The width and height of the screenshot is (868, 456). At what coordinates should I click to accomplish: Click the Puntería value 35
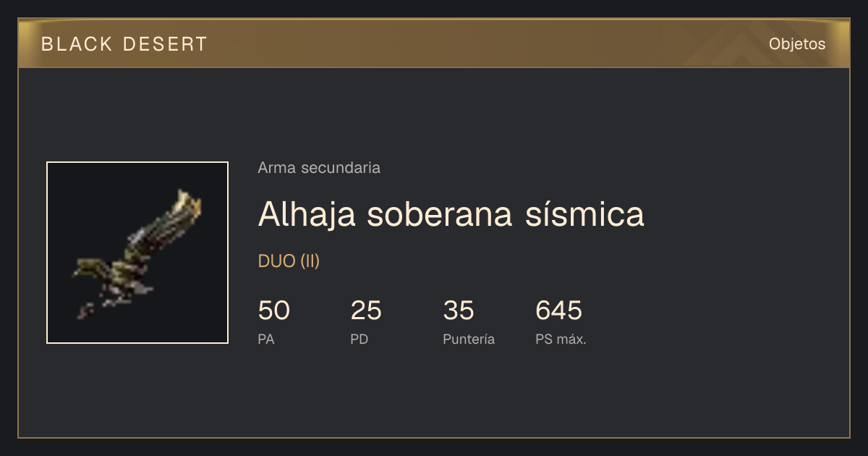click(x=459, y=311)
